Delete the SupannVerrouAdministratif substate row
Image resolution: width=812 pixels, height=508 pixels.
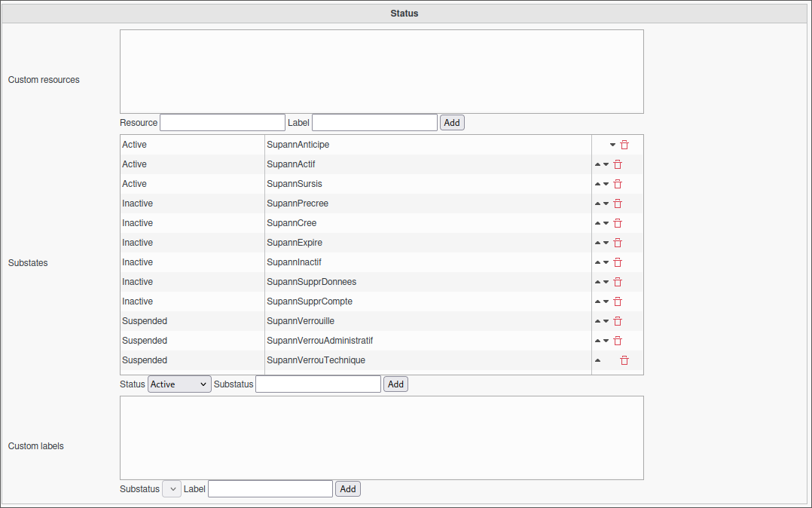click(x=618, y=341)
